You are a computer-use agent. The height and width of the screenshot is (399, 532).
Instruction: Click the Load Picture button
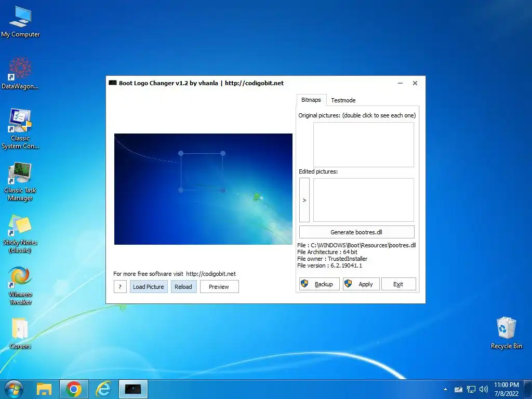tap(149, 287)
